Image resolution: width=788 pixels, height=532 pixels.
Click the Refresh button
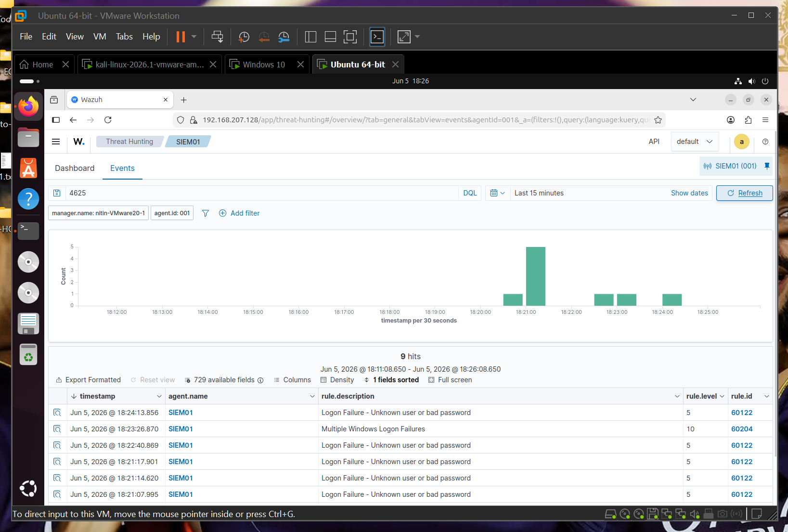tap(745, 193)
